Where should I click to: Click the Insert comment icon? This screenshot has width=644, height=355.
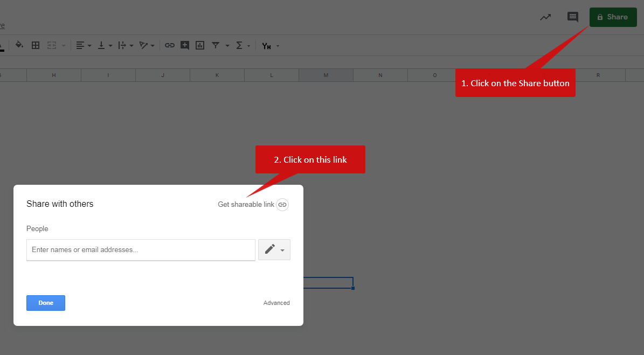[x=185, y=45]
